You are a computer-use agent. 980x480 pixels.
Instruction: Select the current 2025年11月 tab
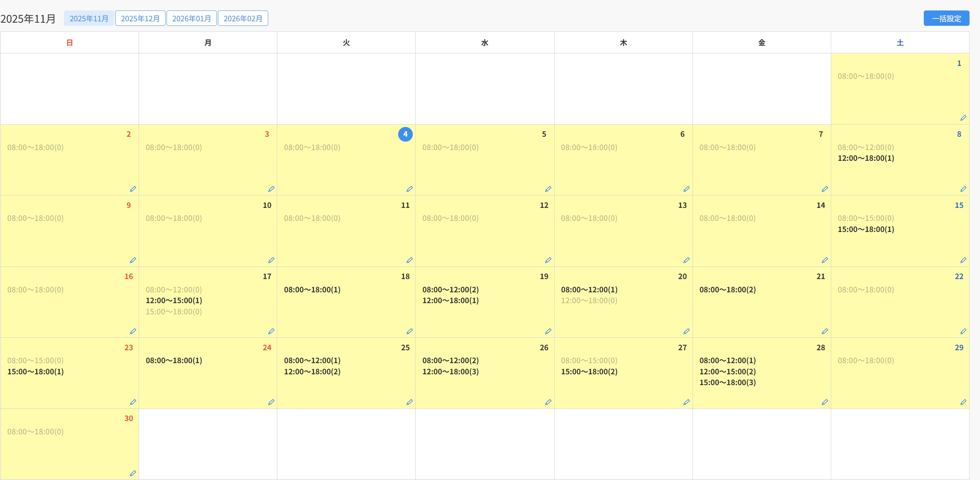point(89,18)
